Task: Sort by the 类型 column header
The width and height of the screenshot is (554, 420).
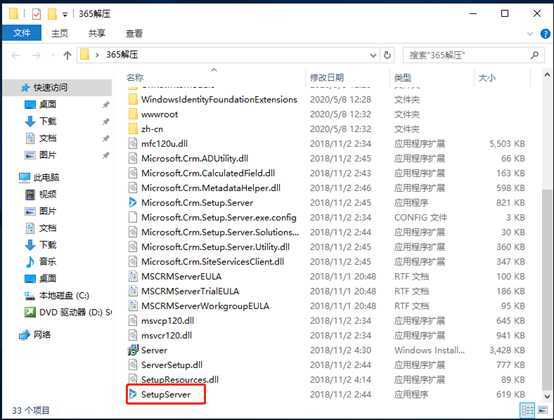Action: [x=402, y=77]
